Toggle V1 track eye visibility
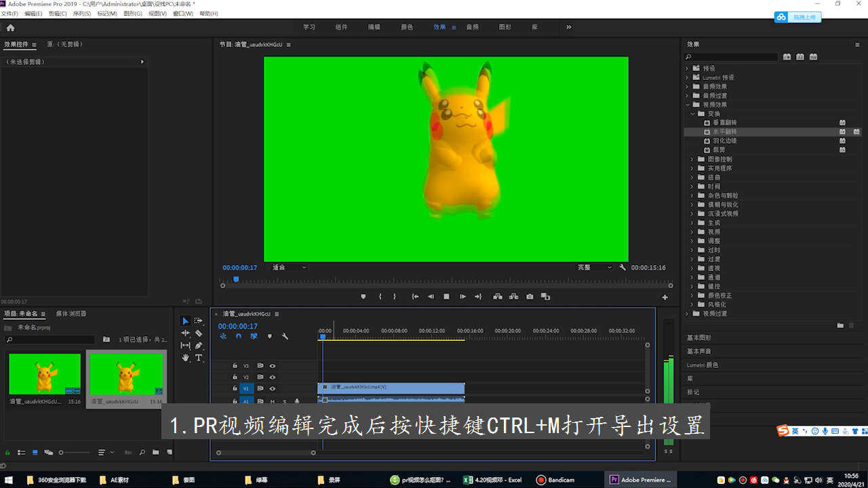 273,388
